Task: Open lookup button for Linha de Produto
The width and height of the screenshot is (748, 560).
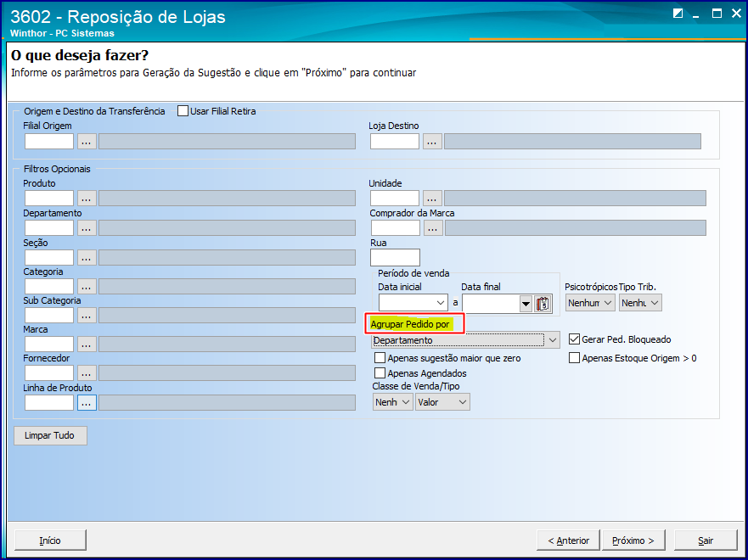Action: tap(87, 403)
